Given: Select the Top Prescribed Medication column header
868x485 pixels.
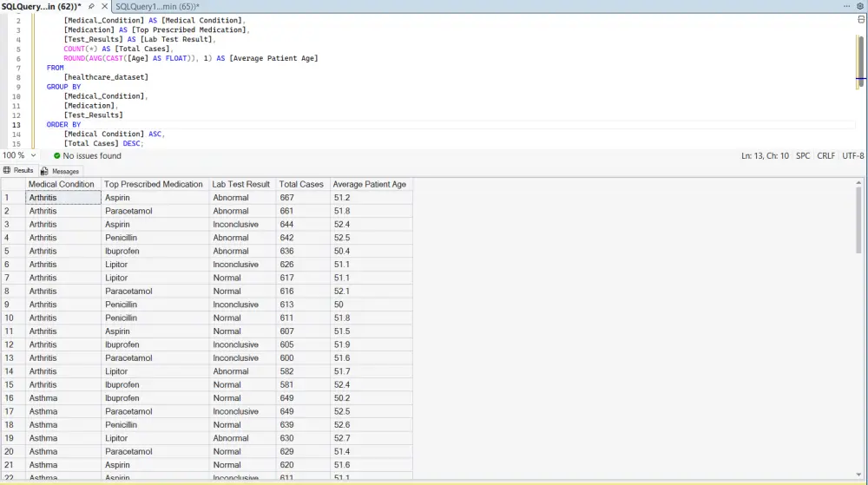Looking at the screenshot, I should [155, 184].
